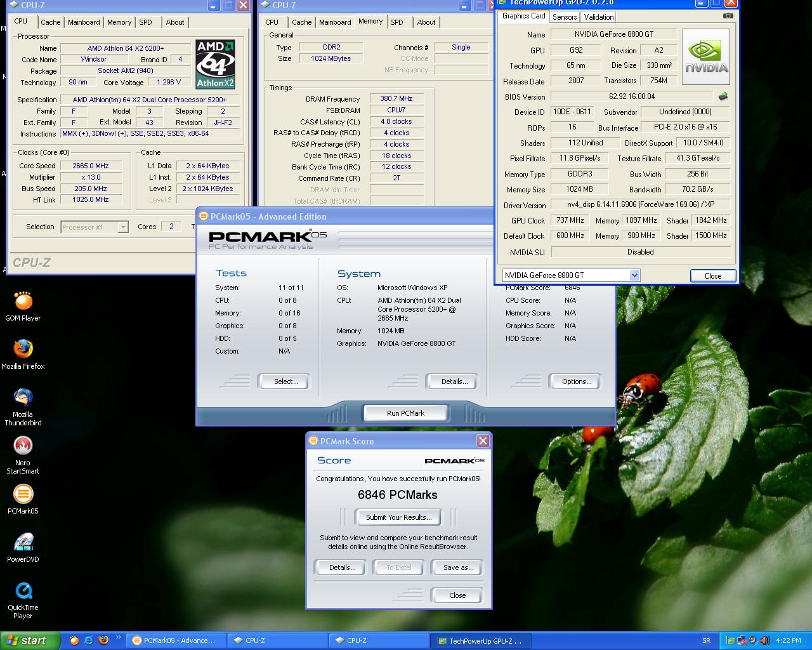This screenshot has height=650, width=812.
Task: Open Mainboard tab in left CPU-Z window
Action: tap(84, 22)
